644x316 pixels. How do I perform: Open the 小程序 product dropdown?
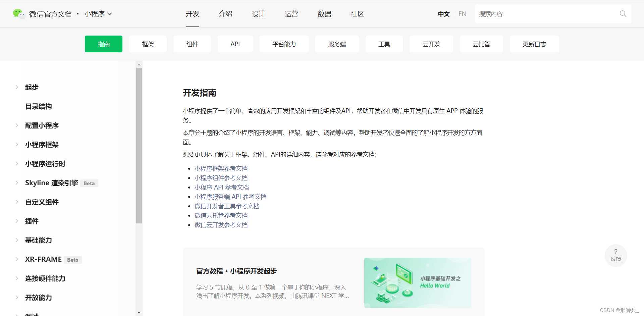[x=98, y=14]
